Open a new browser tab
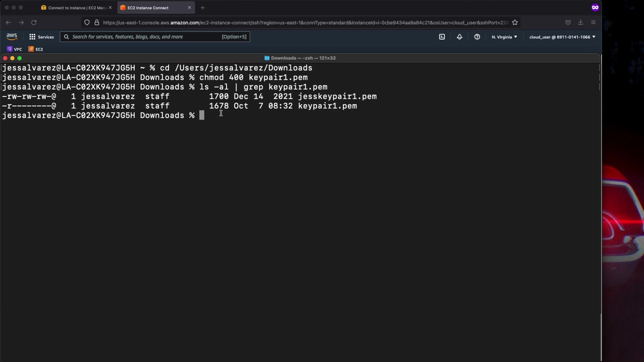644x362 pixels. coord(203,8)
